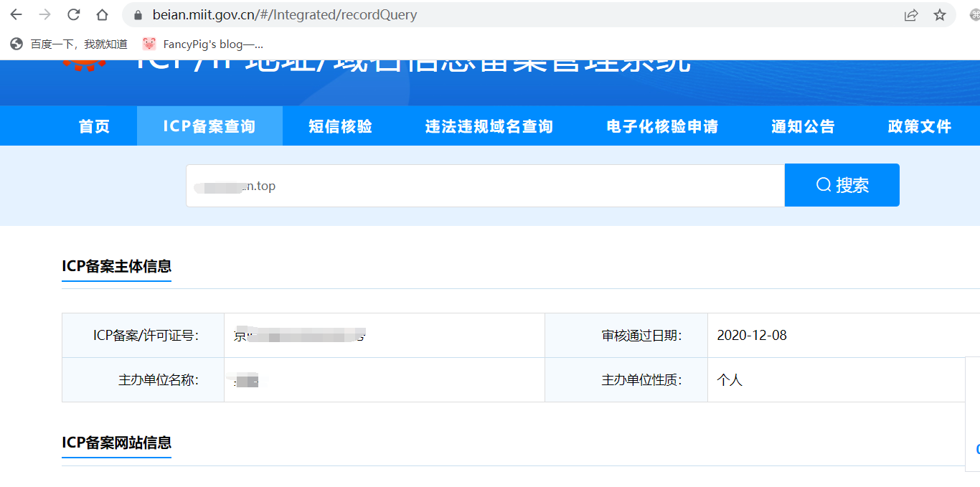
Task: Click the 2020-12-08 approval date cell
Action: click(x=752, y=336)
